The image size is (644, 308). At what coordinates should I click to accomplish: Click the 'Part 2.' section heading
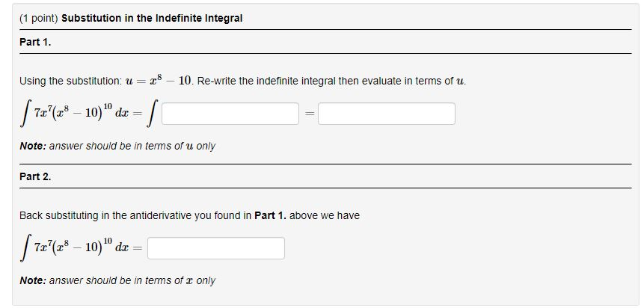[35, 177]
